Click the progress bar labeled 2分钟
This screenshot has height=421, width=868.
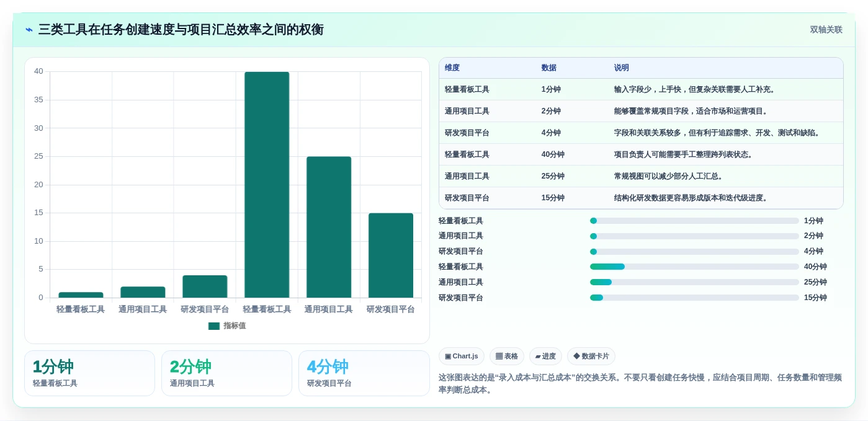694,236
